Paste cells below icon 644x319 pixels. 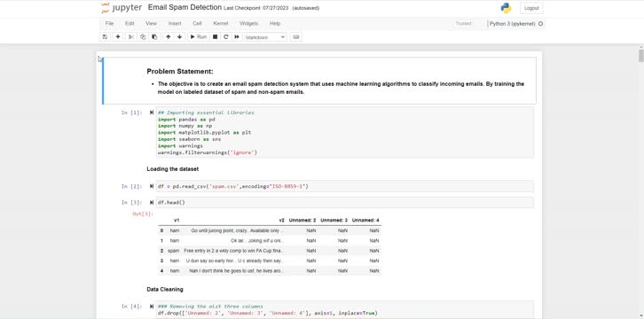[x=154, y=37]
